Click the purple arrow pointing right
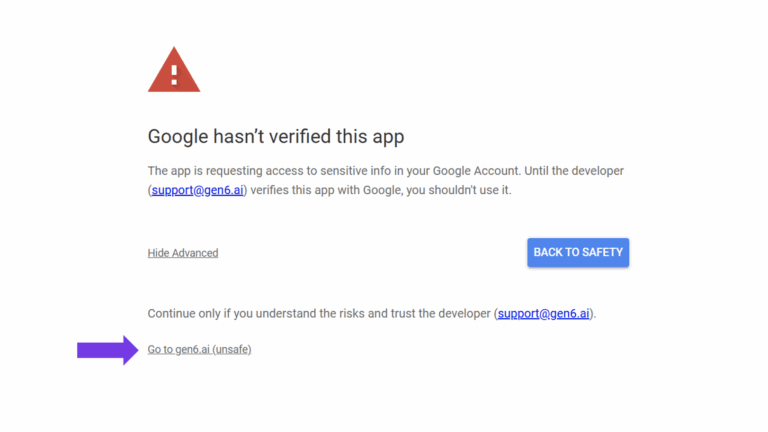 (x=107, y=349)
